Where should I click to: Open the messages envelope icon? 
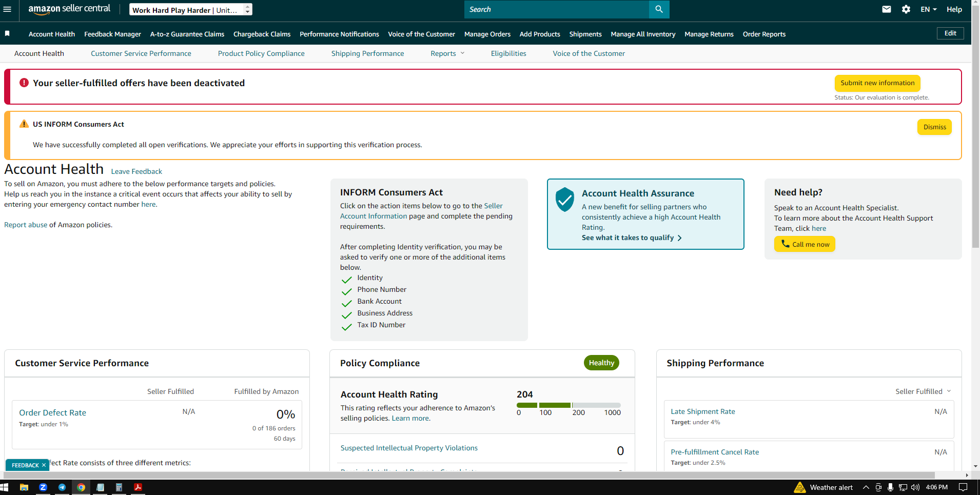coord(887,9)
